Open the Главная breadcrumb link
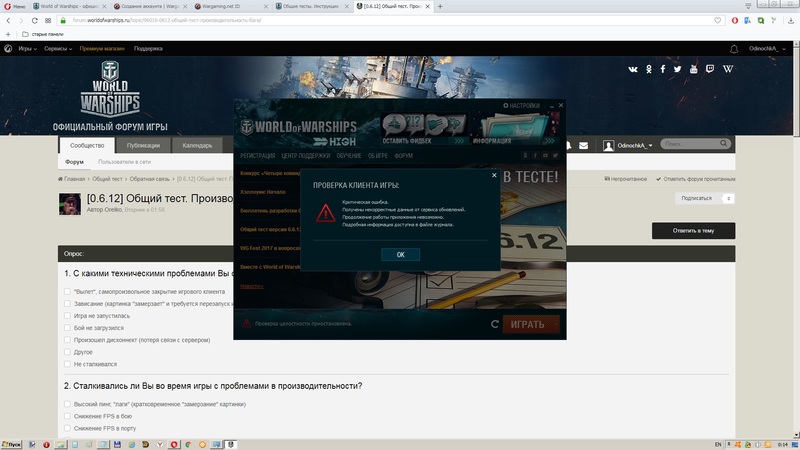Viewport: 800px width, 450px height. [x=71, y=179]
